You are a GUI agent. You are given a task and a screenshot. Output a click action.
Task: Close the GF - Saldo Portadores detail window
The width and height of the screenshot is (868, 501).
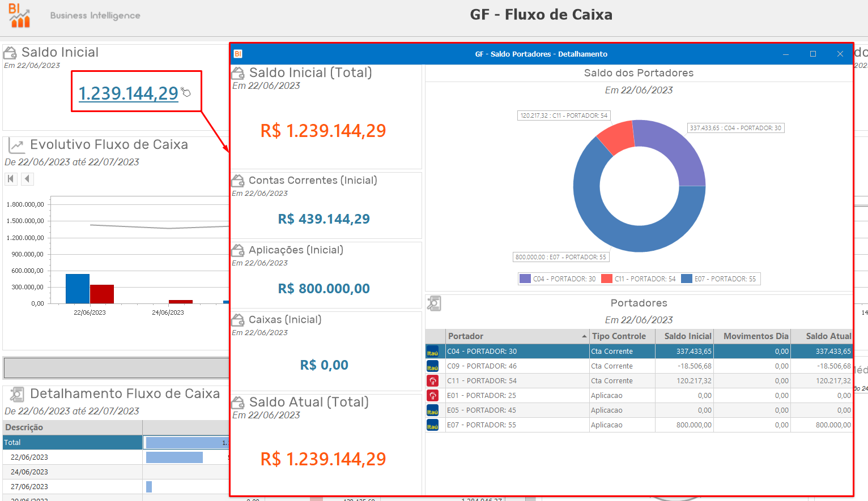(840, 54)
